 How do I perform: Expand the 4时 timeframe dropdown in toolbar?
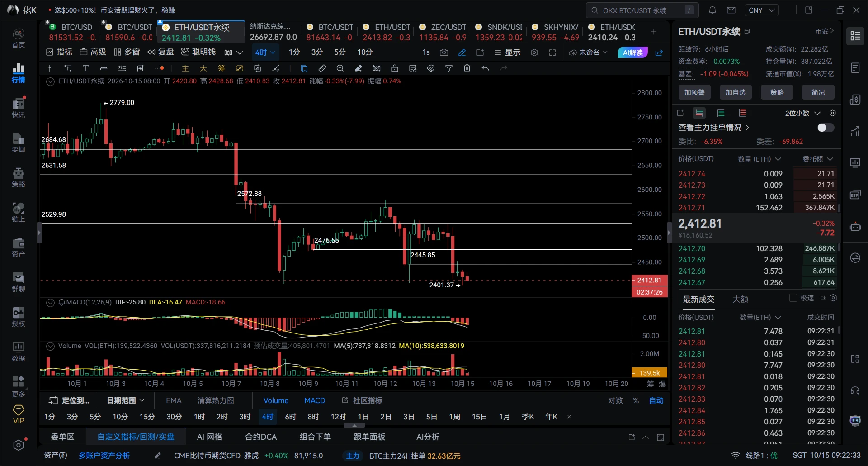(265, 52)
